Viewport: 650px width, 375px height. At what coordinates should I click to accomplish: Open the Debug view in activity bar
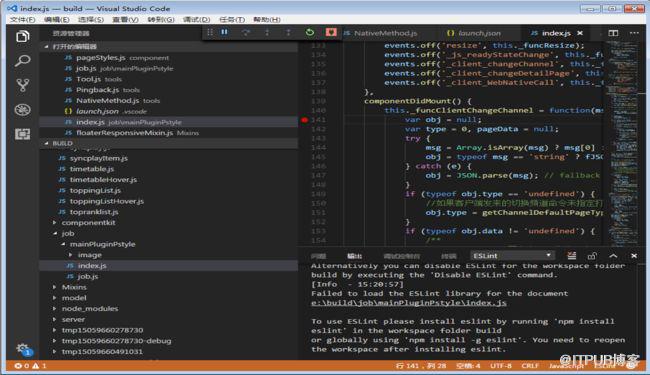point(22,110)
